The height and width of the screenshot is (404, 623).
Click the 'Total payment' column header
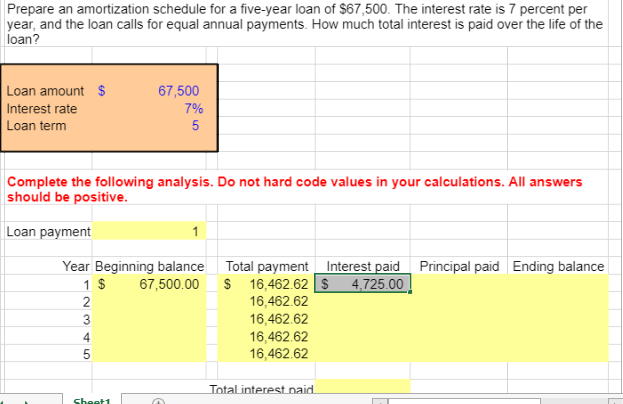click(267, 266)
